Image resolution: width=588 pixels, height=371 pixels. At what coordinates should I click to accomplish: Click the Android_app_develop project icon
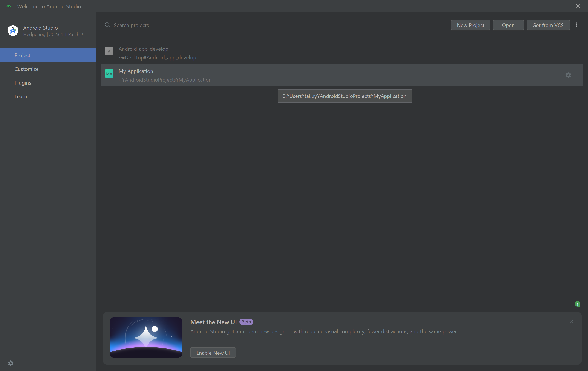coord(109,51)
